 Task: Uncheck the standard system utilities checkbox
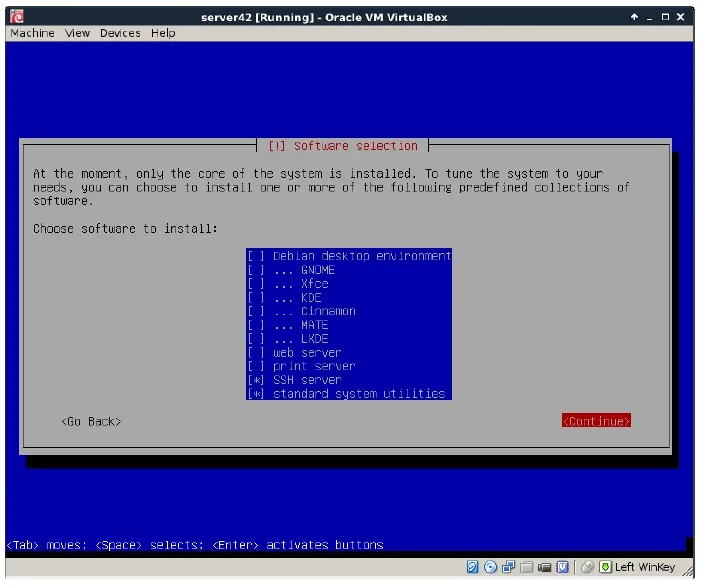(x=256, y=394)
